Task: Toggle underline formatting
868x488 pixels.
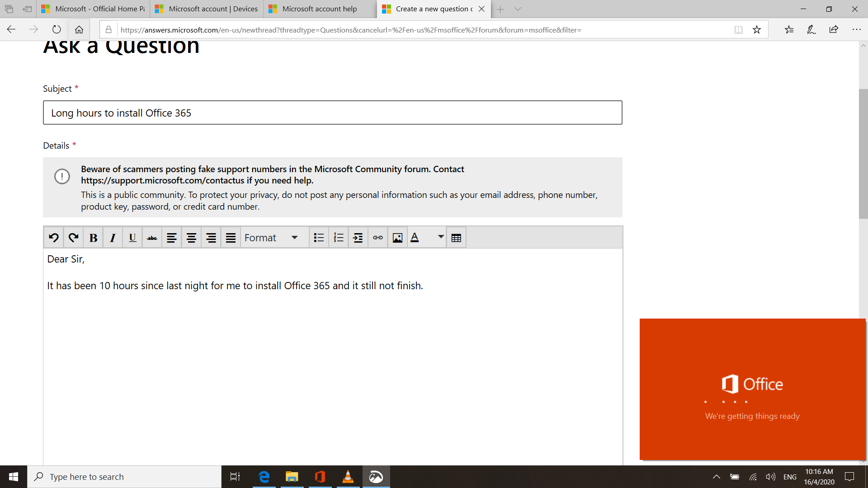Action: pyautogui.click(x=132, y=238)
